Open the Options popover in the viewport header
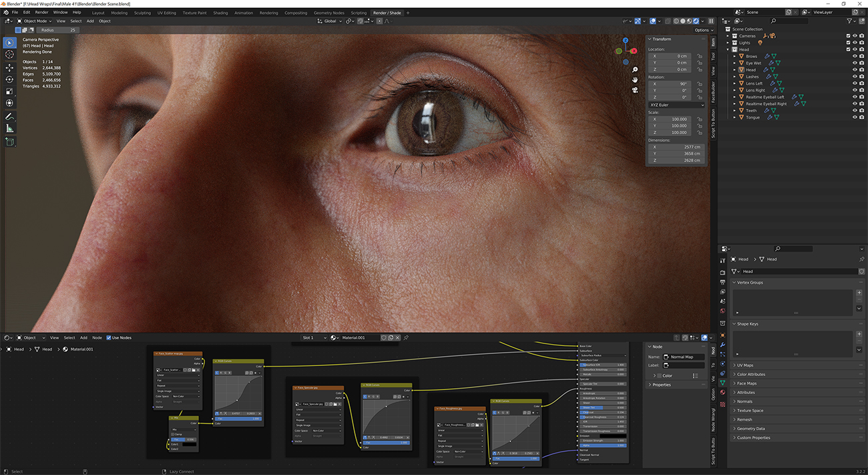This screenshot has height=475, width=868. coord(703,29)
